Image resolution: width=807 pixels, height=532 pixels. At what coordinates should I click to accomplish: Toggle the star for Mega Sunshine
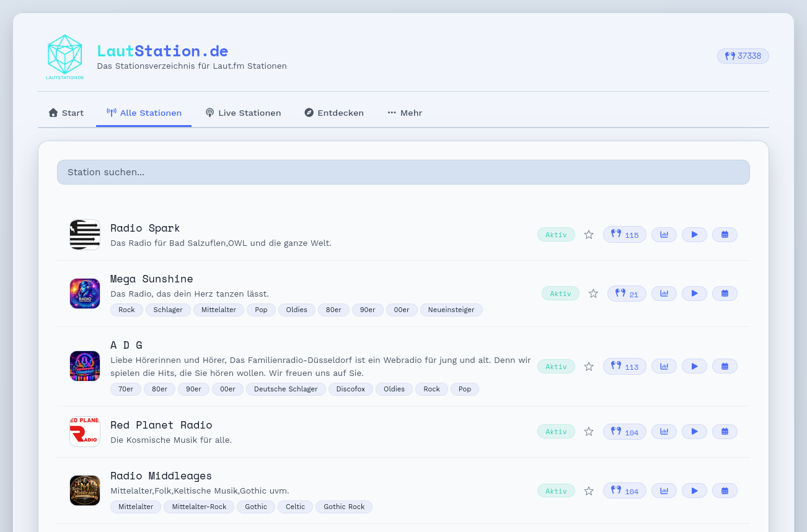593,294
